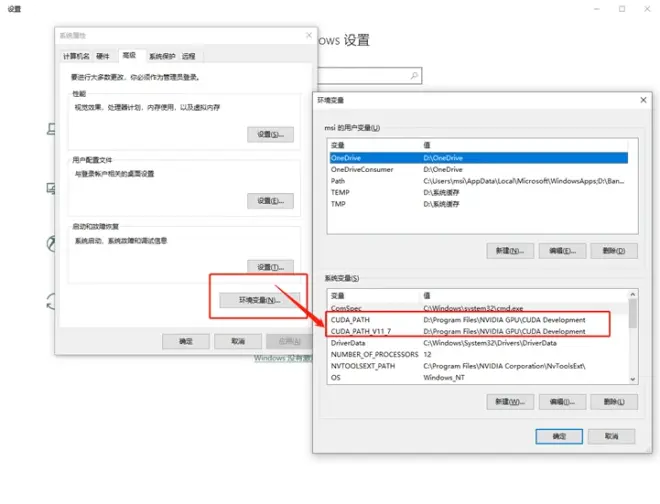The height and width of the screenshot is (504, 660).
Task: Click the Windows Settings search field
Action: 370,75
